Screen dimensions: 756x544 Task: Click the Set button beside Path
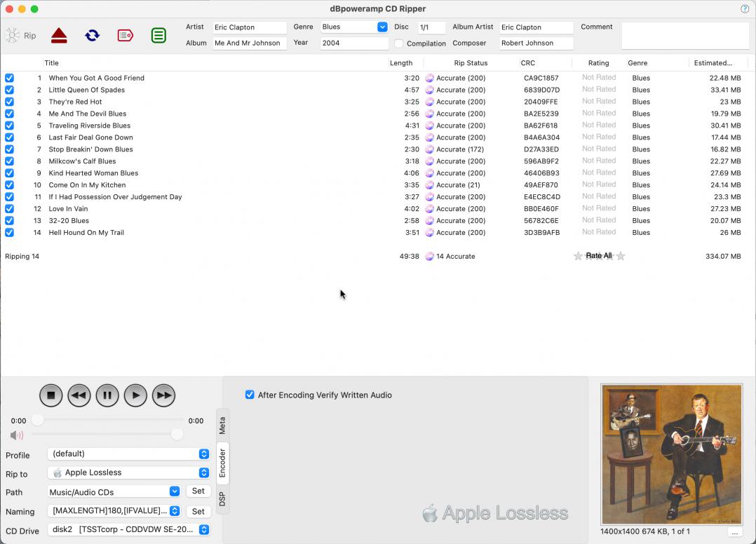coord(198,491)
